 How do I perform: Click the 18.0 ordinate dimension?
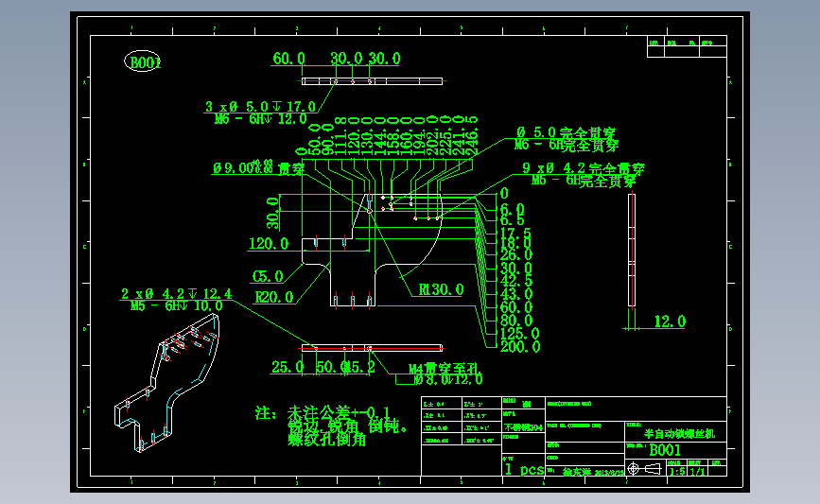[515, 243]
